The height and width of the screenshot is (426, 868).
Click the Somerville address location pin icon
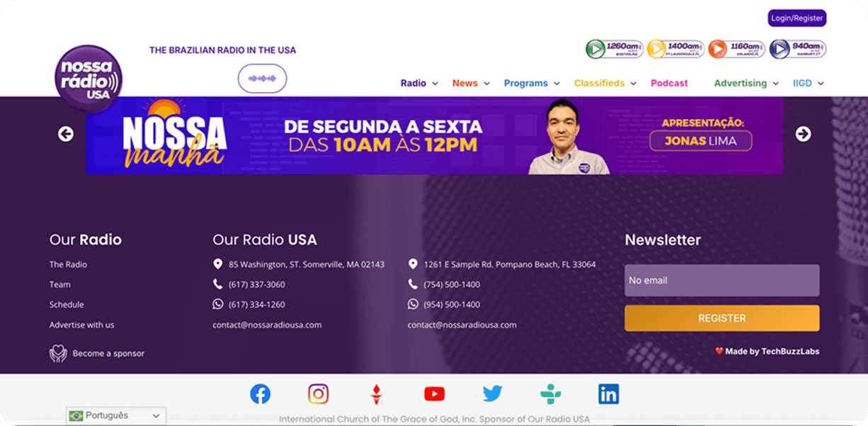click(217, 264)
